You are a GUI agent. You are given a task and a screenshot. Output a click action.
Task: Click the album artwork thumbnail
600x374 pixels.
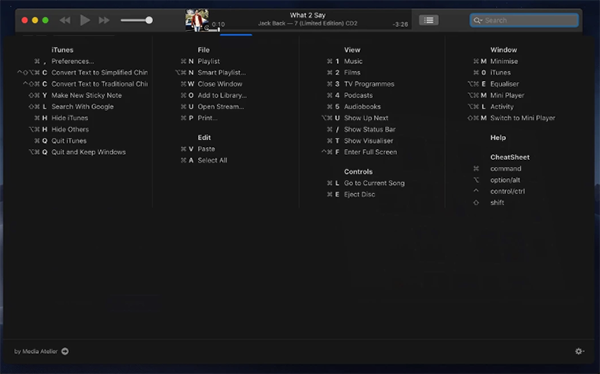[x=197, y=20]
